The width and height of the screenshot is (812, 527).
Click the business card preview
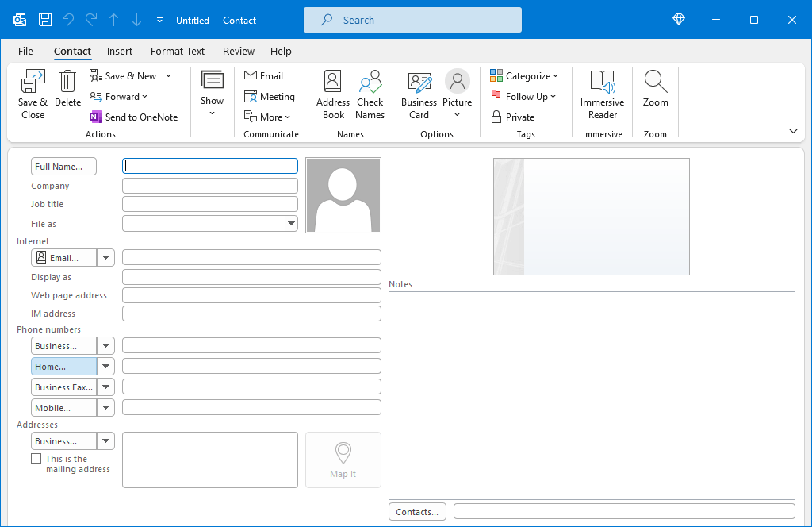pyautogui.click(x=592, y=217)
